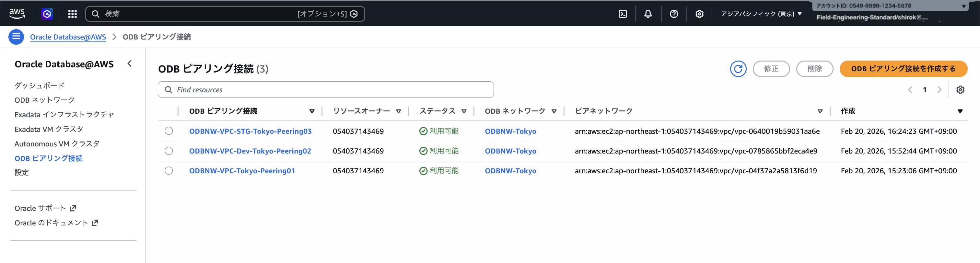Image resolution: width=980 pixels, height=263 pixels.
Task: Click Oracle Database@AWS sidebar heading
Action: (x=64, y=64)
